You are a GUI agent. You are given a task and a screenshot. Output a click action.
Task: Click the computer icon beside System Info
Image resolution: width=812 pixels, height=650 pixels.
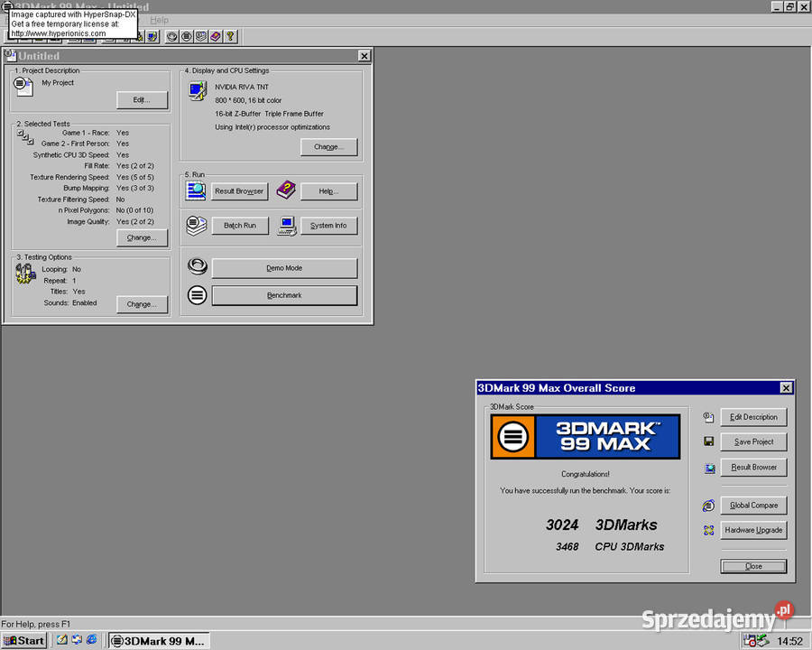(287, 226)
